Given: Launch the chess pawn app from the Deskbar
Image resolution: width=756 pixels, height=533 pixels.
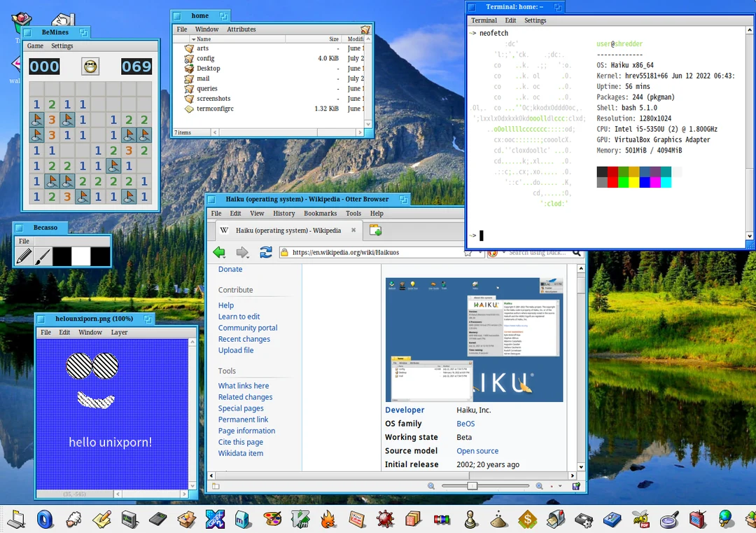Looking at the screenshot, I should [x=470, y=520].
